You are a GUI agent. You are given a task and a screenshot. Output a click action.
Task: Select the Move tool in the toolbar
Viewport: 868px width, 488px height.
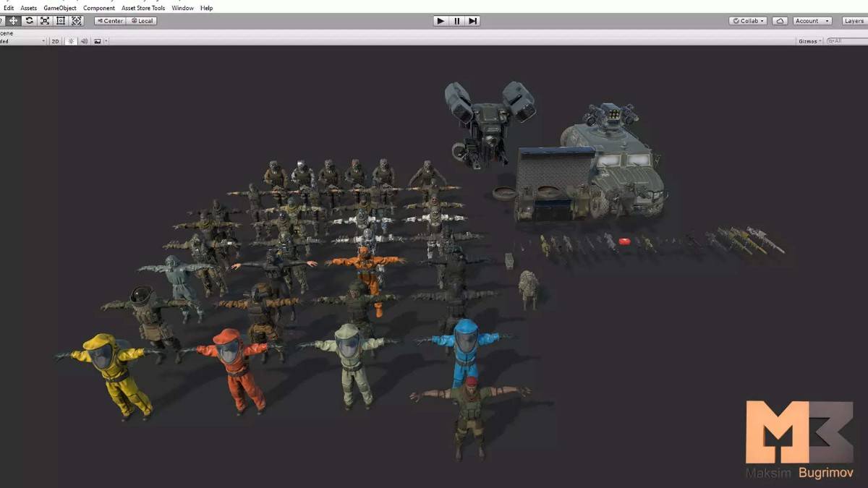point(13,20)
